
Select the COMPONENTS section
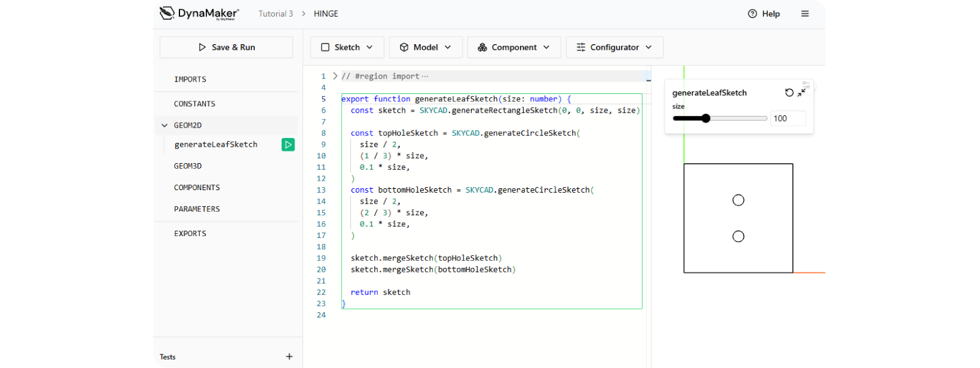tap(197, 188)
